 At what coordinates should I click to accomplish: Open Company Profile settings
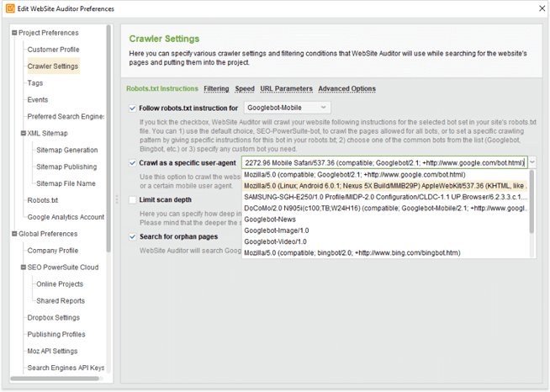tap(53, 251)
